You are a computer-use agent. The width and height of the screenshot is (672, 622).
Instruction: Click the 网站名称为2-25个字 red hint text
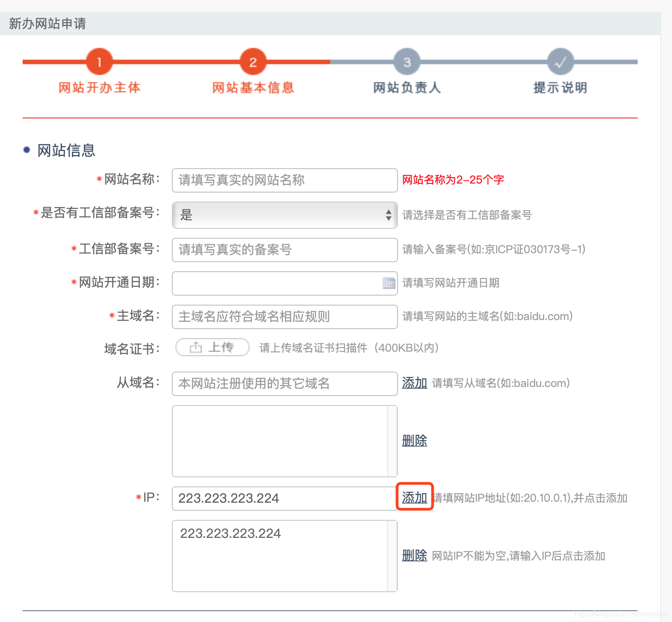pos(453,180)
